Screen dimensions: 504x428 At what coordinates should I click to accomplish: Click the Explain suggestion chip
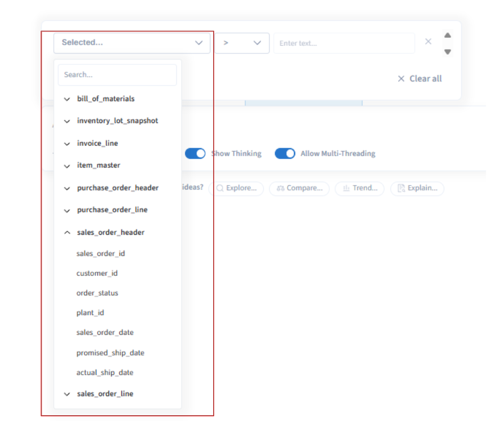click(x=417, y=188)
